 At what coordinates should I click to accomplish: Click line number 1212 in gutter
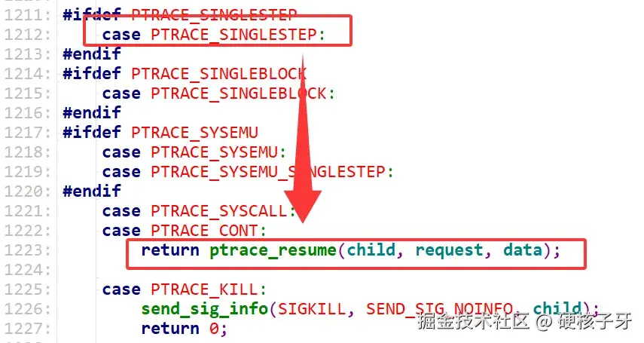coord(27,35)
